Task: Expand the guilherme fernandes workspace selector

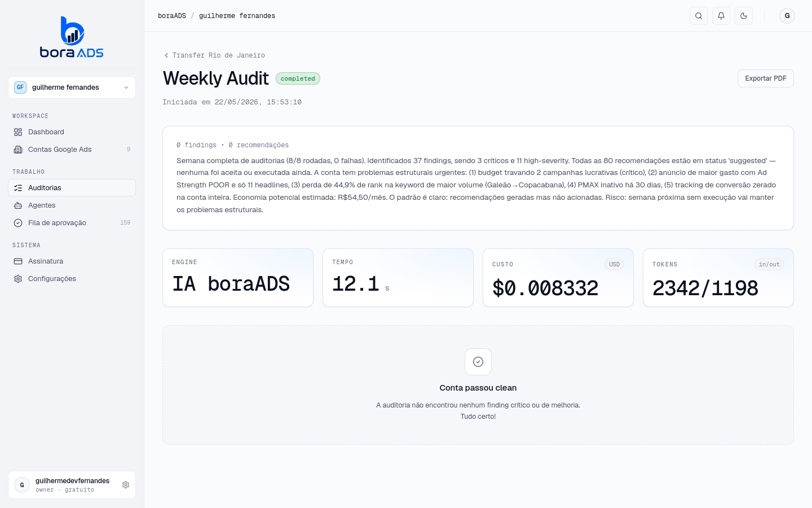Action: pos(72,87)
